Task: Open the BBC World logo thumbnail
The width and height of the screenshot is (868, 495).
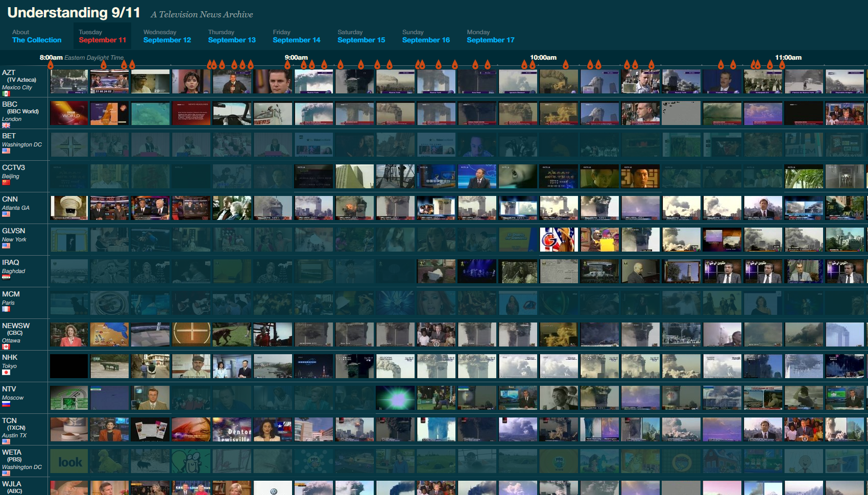Action: pyautogui.click(x=69, y=113)
